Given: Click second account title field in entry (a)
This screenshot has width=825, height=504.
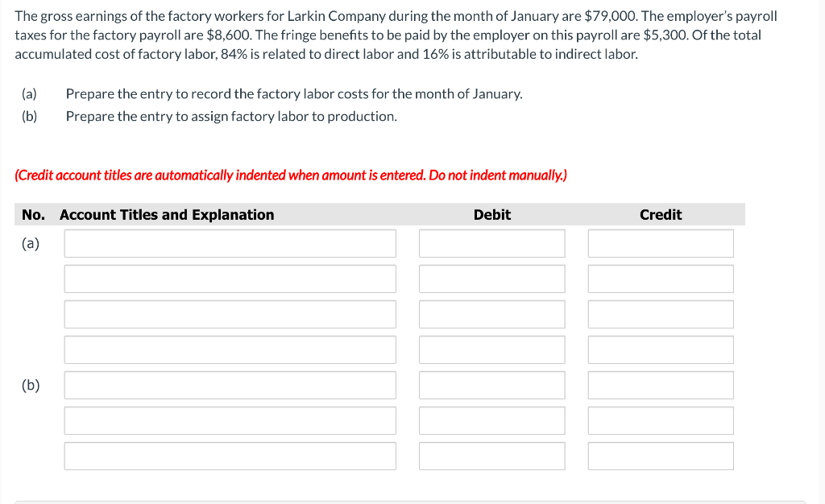Looking at the screenshot, I should point(230,279).
